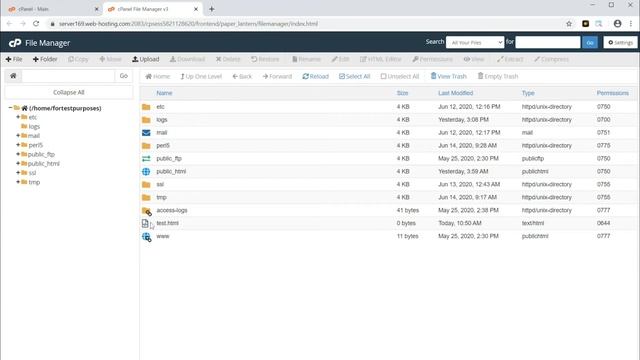
Task: Select All files in the list
Action: click(354, 76)
